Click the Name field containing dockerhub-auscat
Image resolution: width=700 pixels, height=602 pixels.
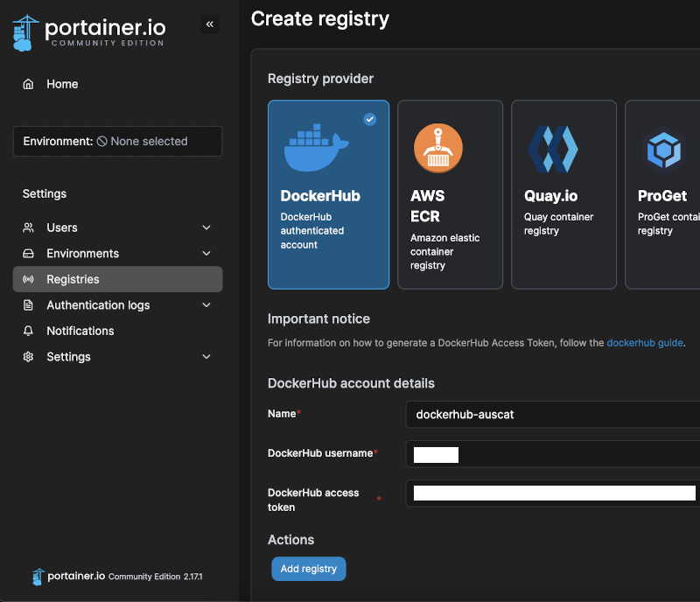click(x=553, y=415)
